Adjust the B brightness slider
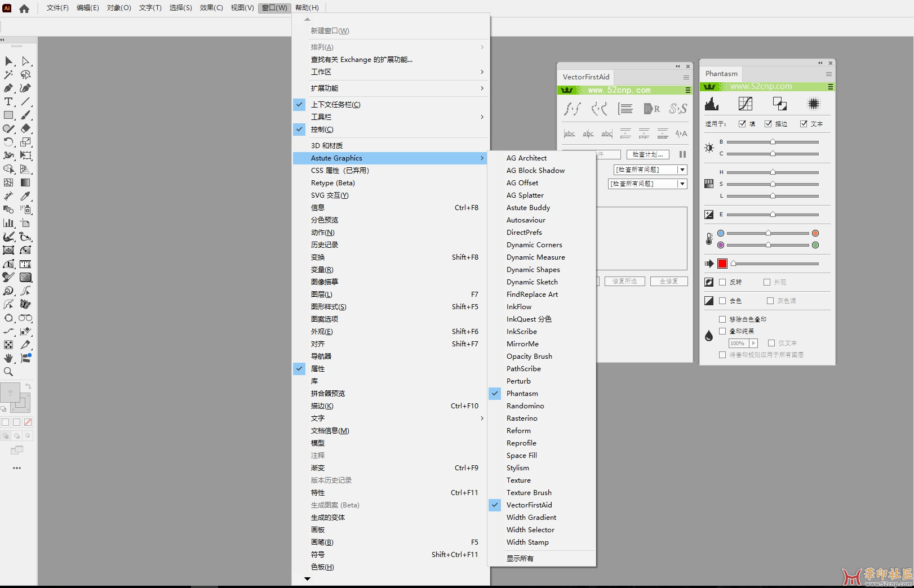914x588 pixels. pyautogui.click(x=773, y=142)
